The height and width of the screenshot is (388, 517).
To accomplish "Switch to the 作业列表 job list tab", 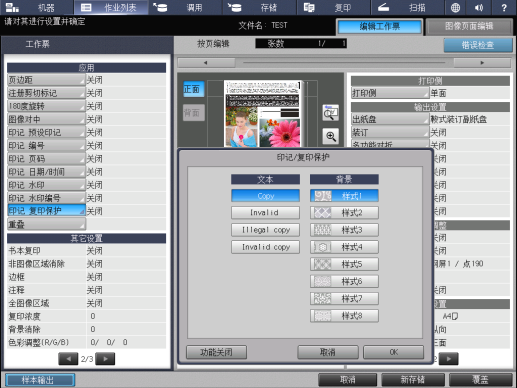I will tap(111, 7).
